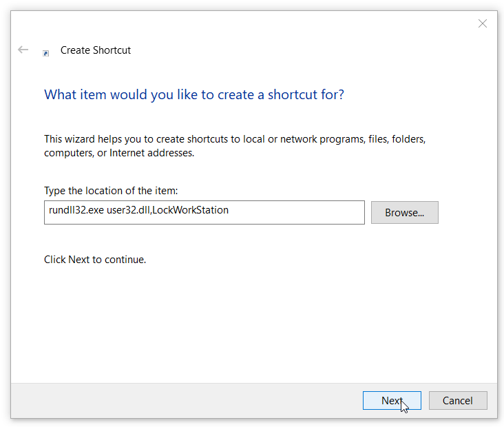Image resolution: width=504 pixels, height=427 pixels.
Task: Focus the item location text box
Action: pyautogui.click(x=204, y=213)
